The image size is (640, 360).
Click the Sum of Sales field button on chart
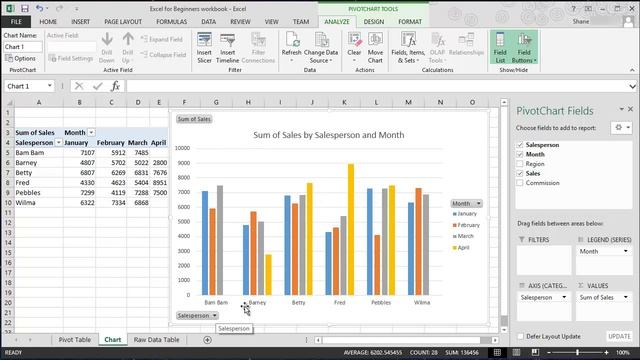pyautogui.click(x=194, y=119)
